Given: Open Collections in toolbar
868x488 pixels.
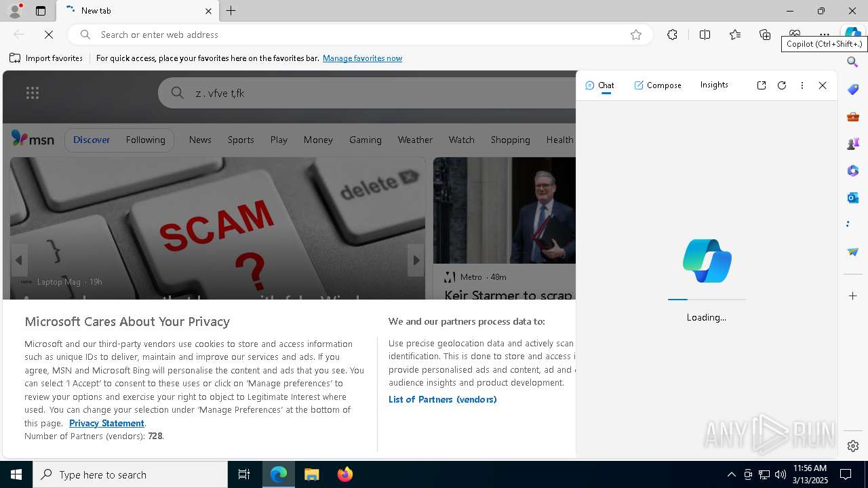Looking at the screenshot, I should (x=765, y=35).
